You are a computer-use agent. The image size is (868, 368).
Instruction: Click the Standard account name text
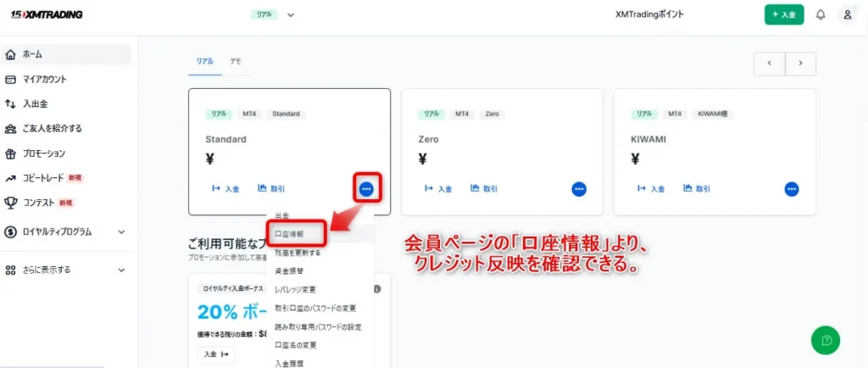click(x=225, y=139)
